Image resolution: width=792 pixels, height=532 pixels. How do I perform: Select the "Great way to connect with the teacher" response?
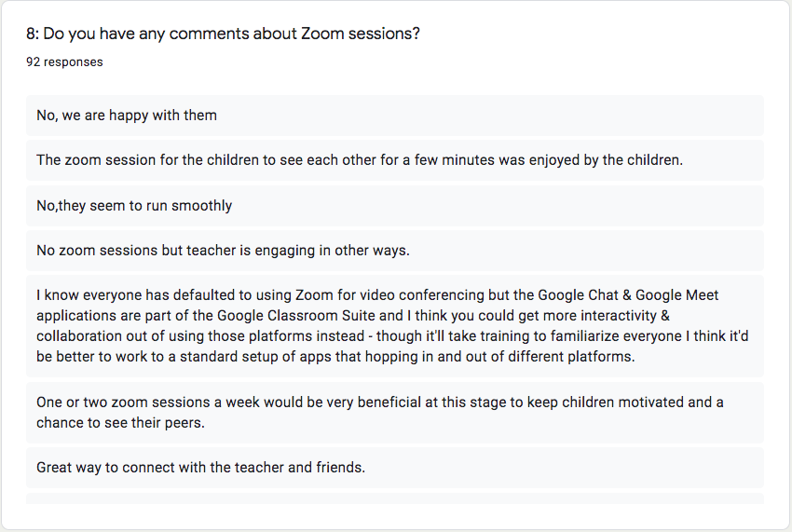point(395,468)
